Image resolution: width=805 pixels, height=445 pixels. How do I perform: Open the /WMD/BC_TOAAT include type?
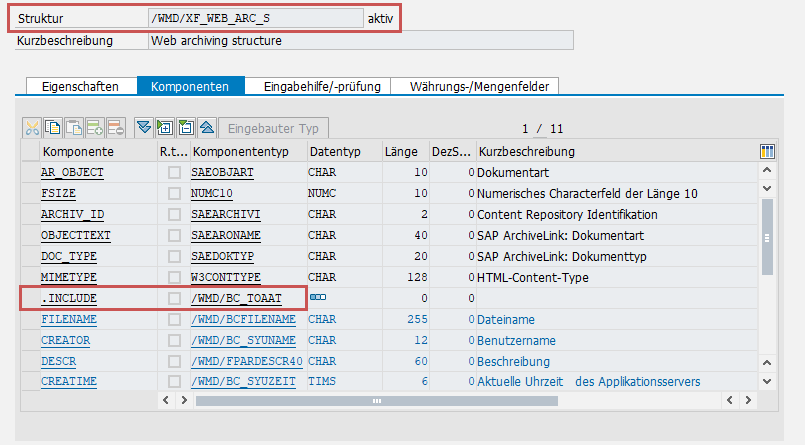pos(236,298)
